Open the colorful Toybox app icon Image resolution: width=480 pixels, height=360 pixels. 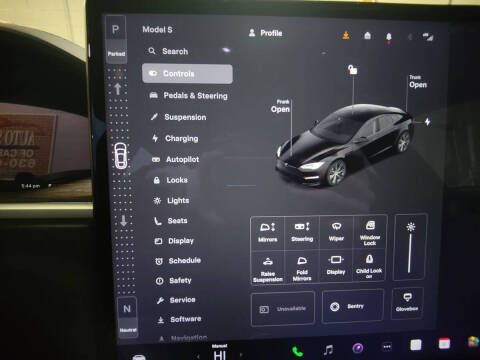(474, 342)
